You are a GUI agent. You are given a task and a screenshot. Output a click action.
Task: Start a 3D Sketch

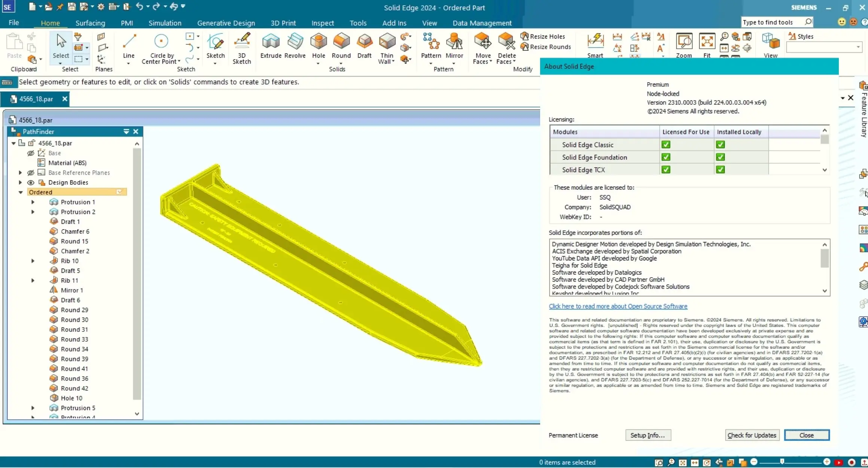tap(242, 48)
